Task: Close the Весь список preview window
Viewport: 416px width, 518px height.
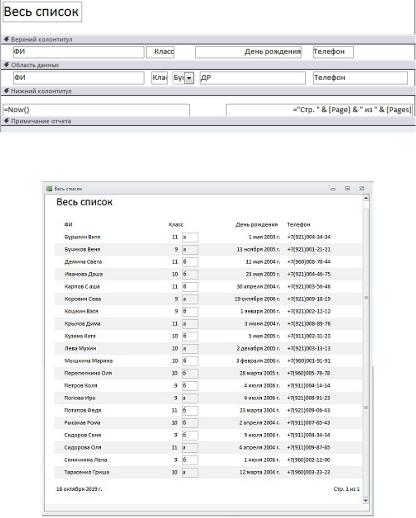Action: (362, 189)
